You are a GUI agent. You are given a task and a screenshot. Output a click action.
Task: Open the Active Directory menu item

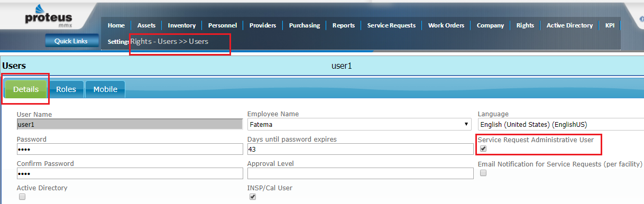[569, 25]
